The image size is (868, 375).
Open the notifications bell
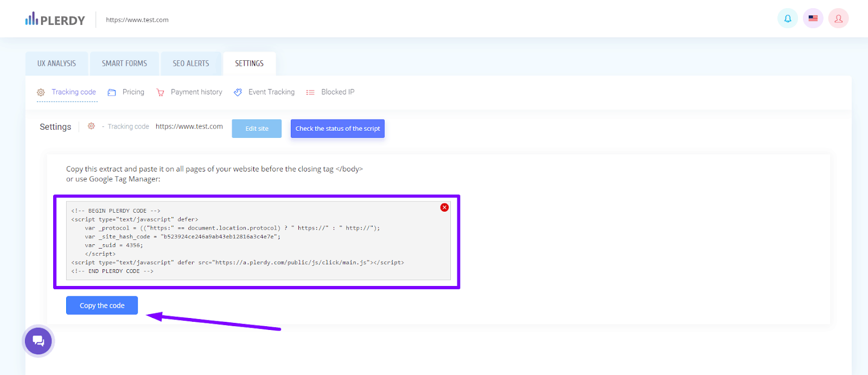pyautogui.click(x=788, y=18)
